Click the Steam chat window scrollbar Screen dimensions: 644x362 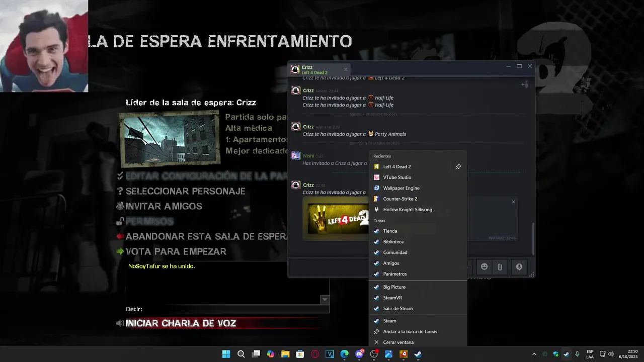point(533,239)
